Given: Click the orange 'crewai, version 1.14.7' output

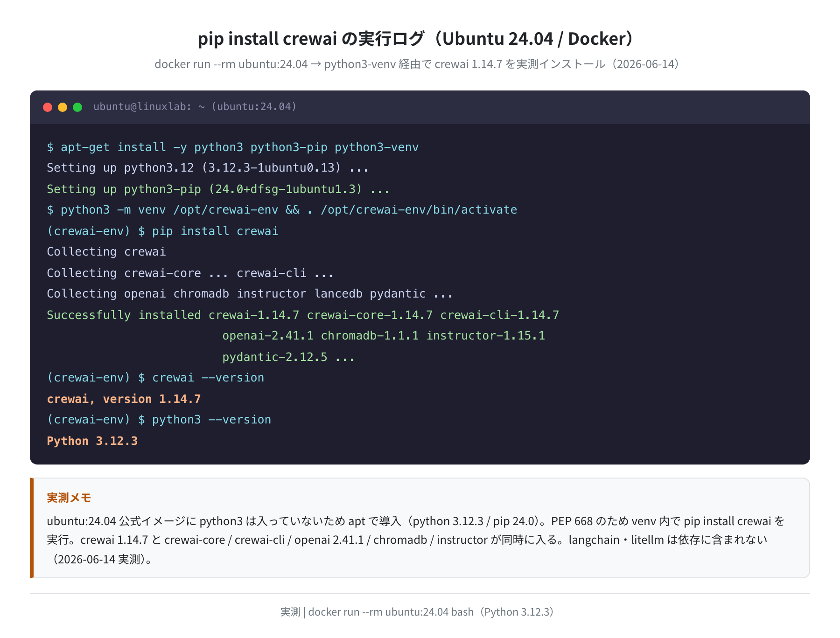Looking at the screenshot, I should pyautogui.click(x=124, y=399).
